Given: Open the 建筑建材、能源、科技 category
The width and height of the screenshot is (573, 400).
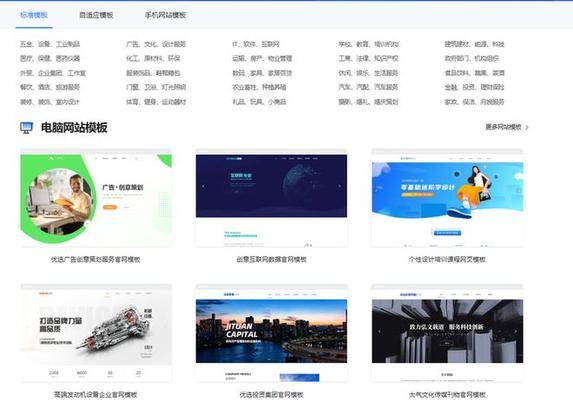Looking at the screenshot, I should [x=474, y=44].
